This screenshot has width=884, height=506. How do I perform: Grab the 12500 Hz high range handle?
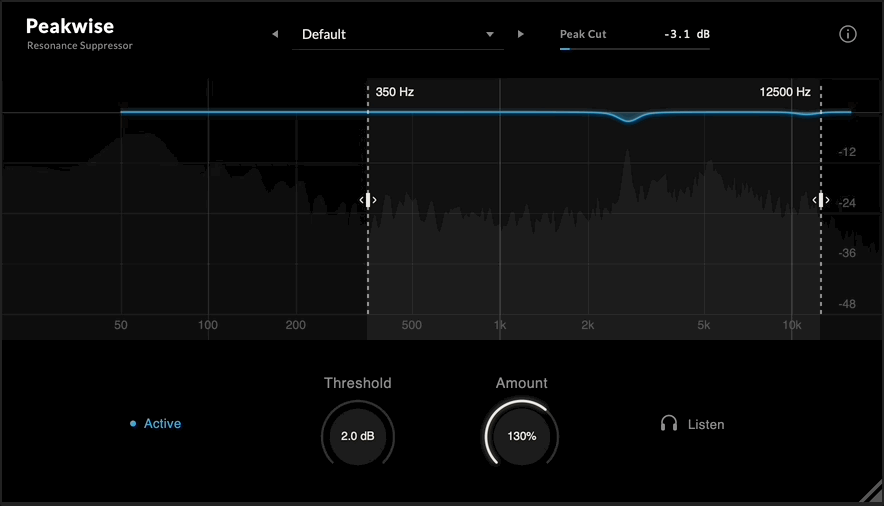821,200
